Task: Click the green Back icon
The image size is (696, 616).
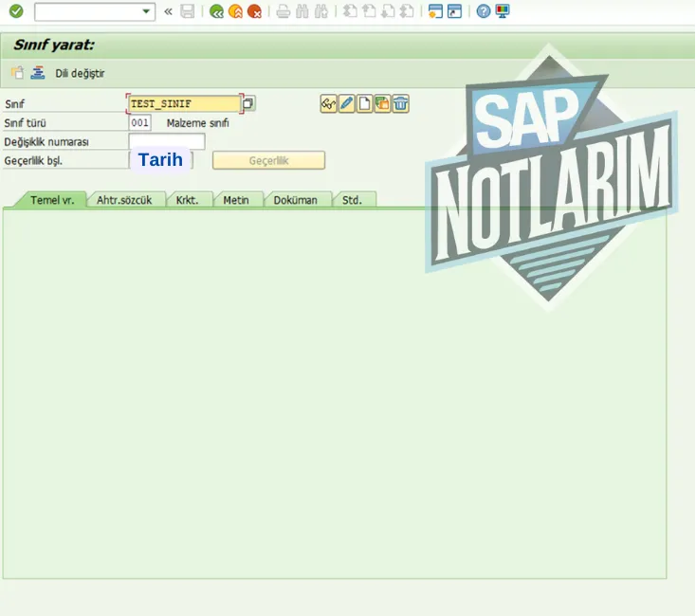Action: point(216,11)
